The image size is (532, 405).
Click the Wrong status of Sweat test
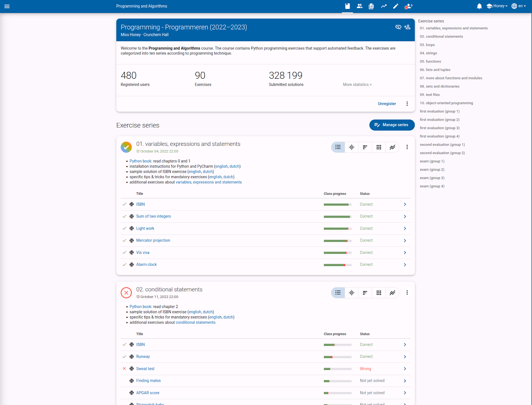point(365,369)
